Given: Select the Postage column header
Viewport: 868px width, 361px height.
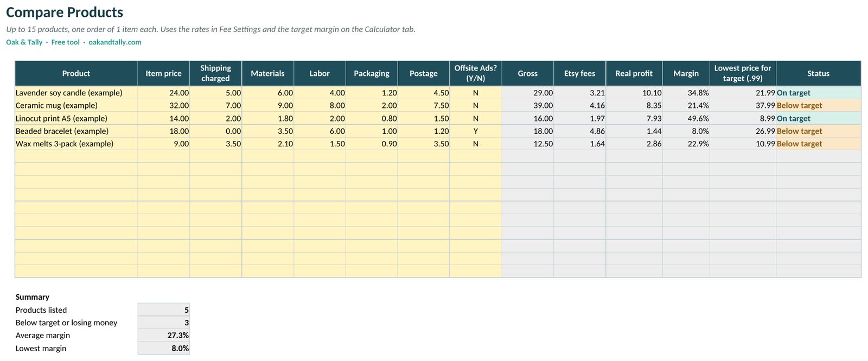Looking at the screenshot, I should 424,73.
